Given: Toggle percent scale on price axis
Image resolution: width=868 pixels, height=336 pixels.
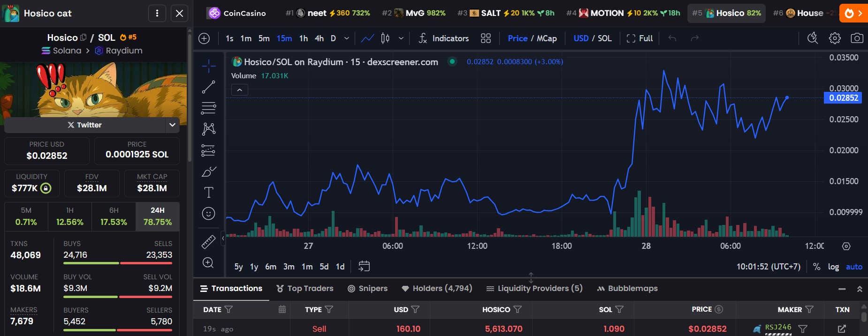Looking at the screenshot, I should pos(817,267).
